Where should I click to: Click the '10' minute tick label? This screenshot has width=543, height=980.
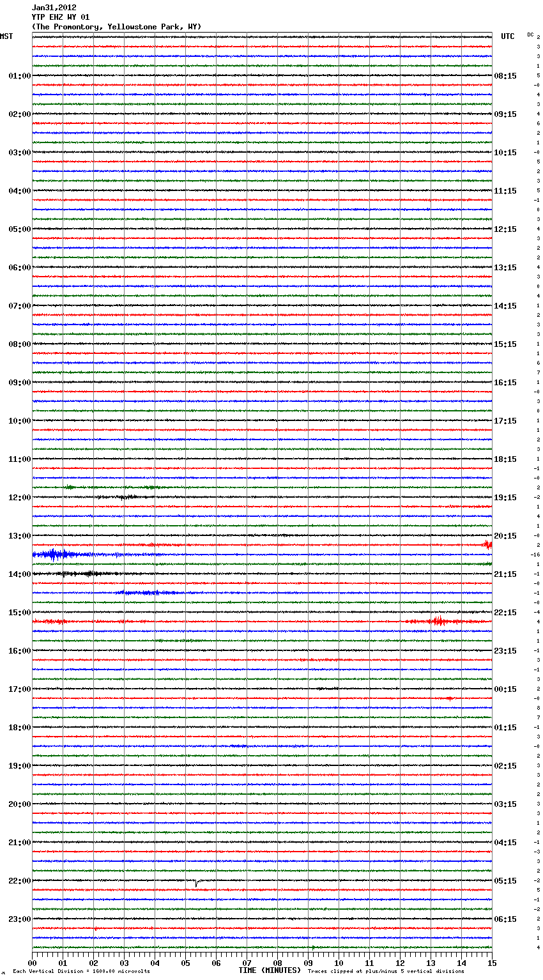point(339,963)
